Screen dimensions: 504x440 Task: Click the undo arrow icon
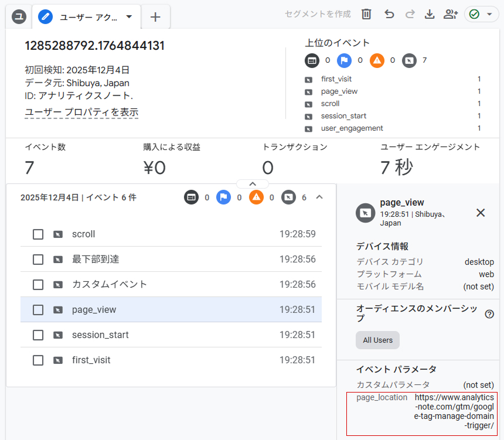tap(389, 14)
